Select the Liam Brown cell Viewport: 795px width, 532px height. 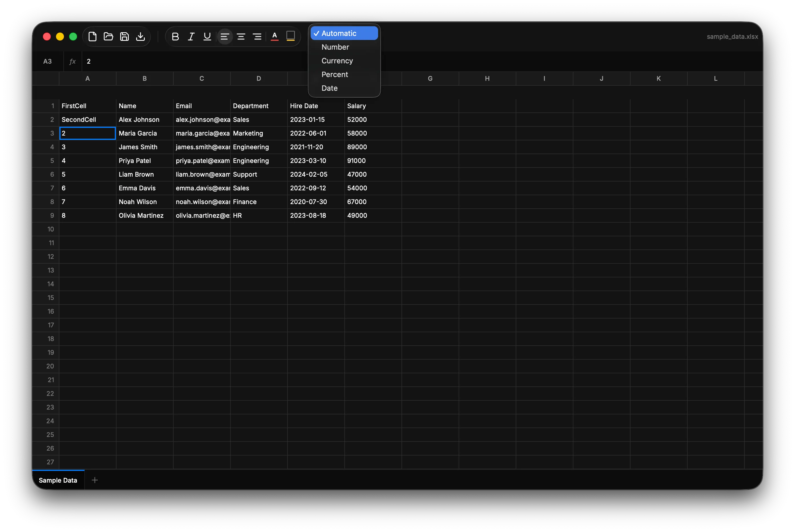click(x=144, y=174)
